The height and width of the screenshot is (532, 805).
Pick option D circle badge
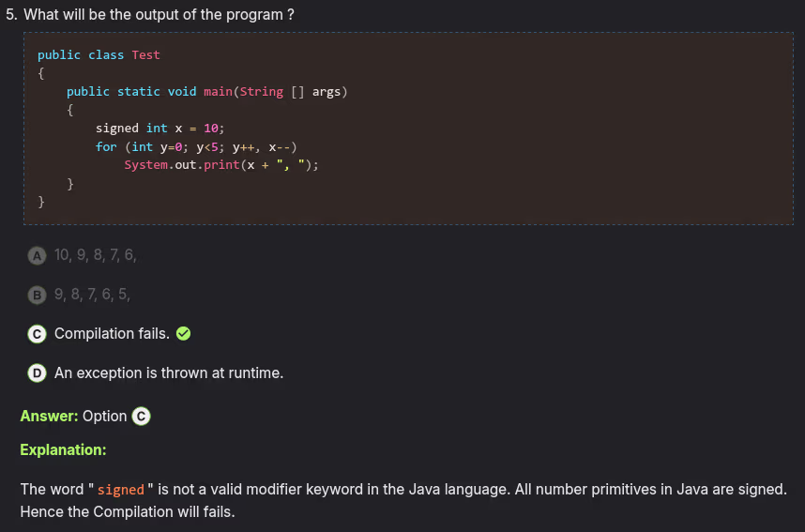pos(37,373)
